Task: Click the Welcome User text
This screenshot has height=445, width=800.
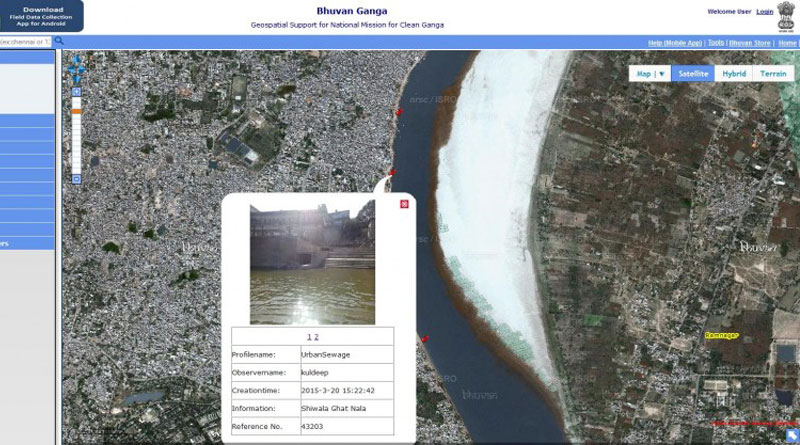Action: (729, 12)
